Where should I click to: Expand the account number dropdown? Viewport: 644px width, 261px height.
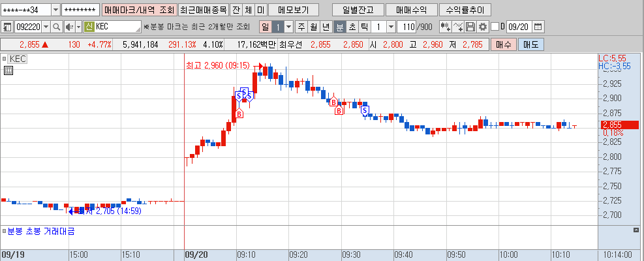click(x=55, y=9)
